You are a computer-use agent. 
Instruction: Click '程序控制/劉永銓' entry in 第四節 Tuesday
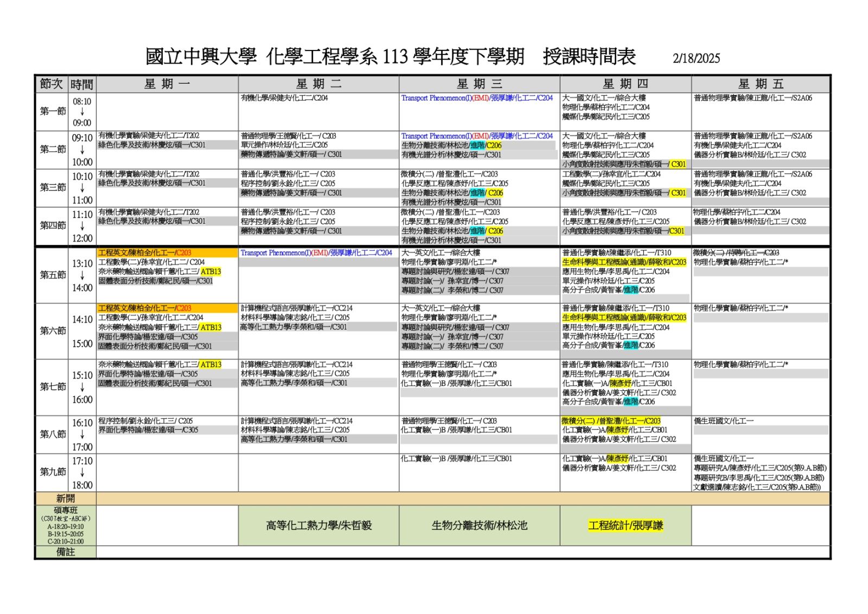click(288, 221)
